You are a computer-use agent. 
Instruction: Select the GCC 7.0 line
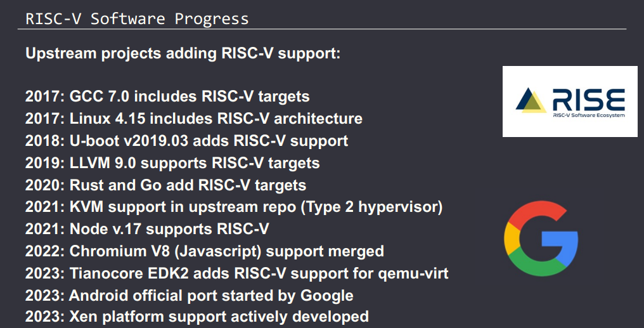(x=167, y=96)
